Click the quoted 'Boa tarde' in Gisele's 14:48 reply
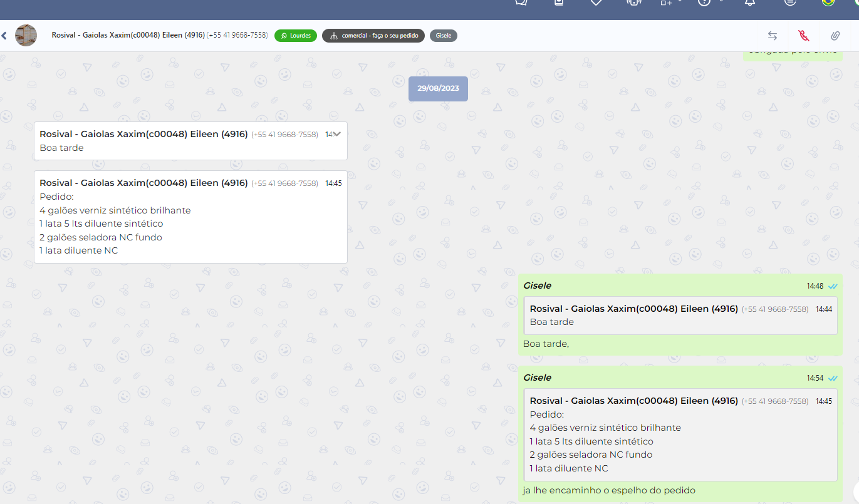Viewport: 859px width, 504px height. click(x=680, y=316)
